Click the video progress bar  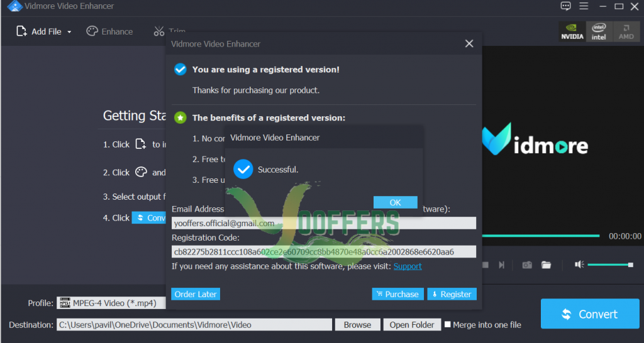tap(540, 236)
